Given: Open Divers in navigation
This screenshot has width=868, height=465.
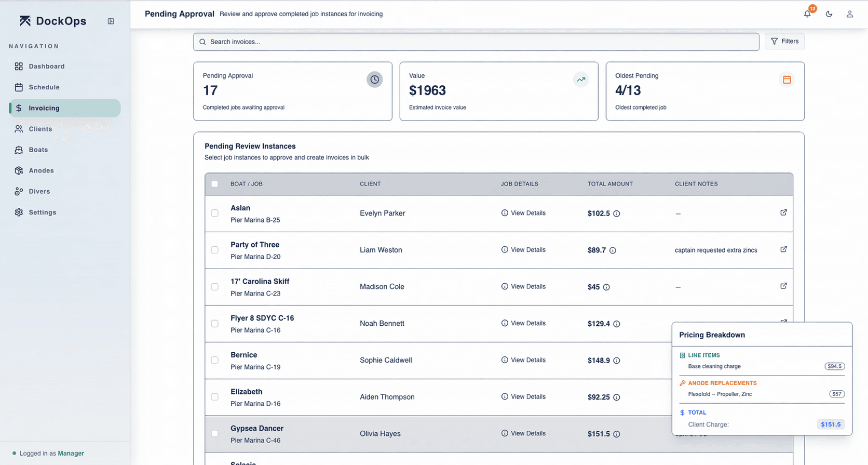Looking at the screenshot, I should 65,191.
